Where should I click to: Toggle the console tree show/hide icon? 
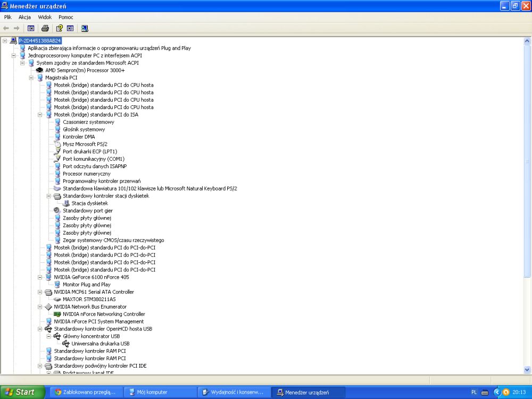[x=31, y=28]
